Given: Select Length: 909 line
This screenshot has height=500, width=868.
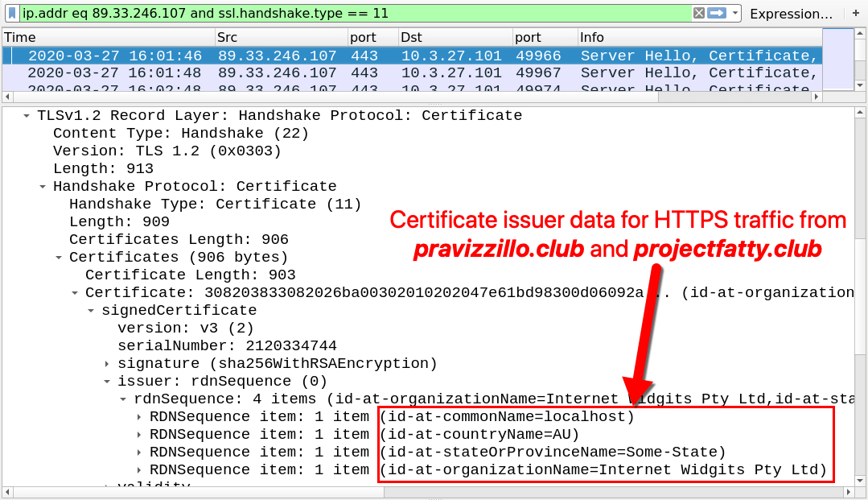Looking at the screenshot, I should 119,221.
